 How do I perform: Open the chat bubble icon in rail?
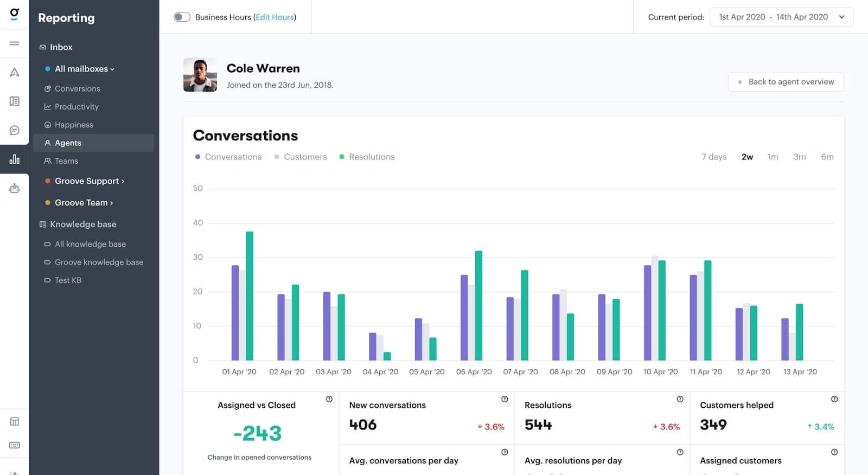pos(15,130)
